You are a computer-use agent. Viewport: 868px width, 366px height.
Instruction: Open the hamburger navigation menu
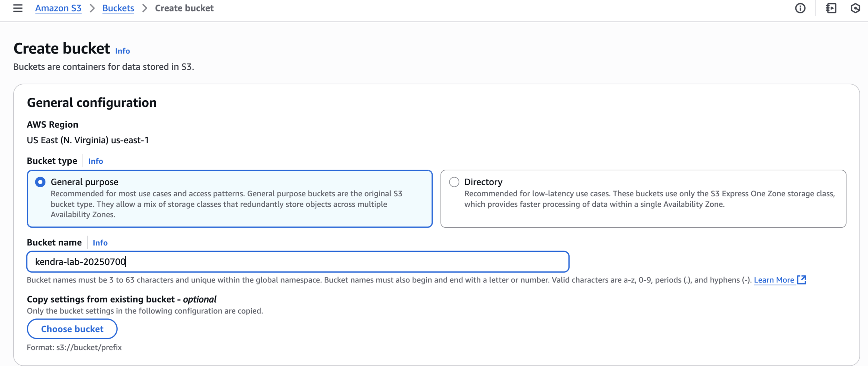click(18, 8)
